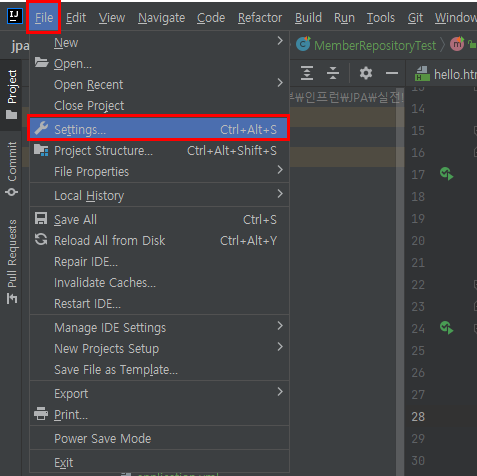477x476 pixels.
Task: Open the Project tool window tab
Action: click(x=12, y=95)
